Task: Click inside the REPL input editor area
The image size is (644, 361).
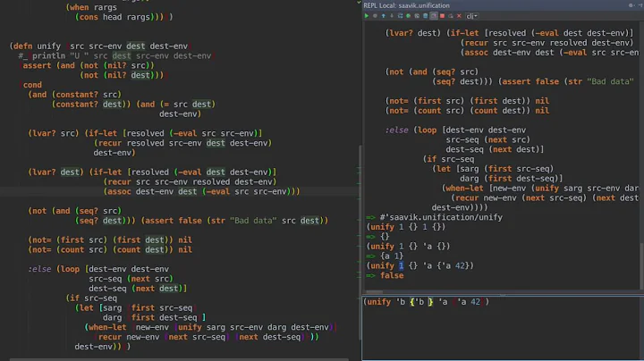Action: (x=503, y=328)
